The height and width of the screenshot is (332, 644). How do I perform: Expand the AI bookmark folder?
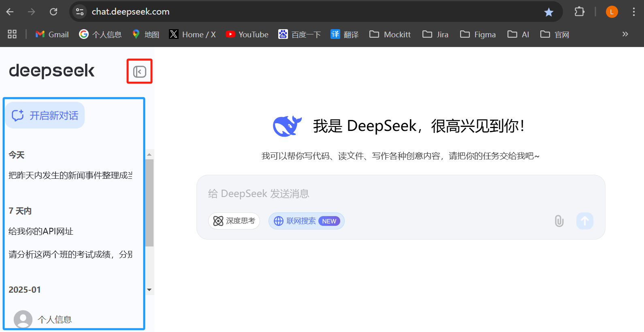pos(518,34)
